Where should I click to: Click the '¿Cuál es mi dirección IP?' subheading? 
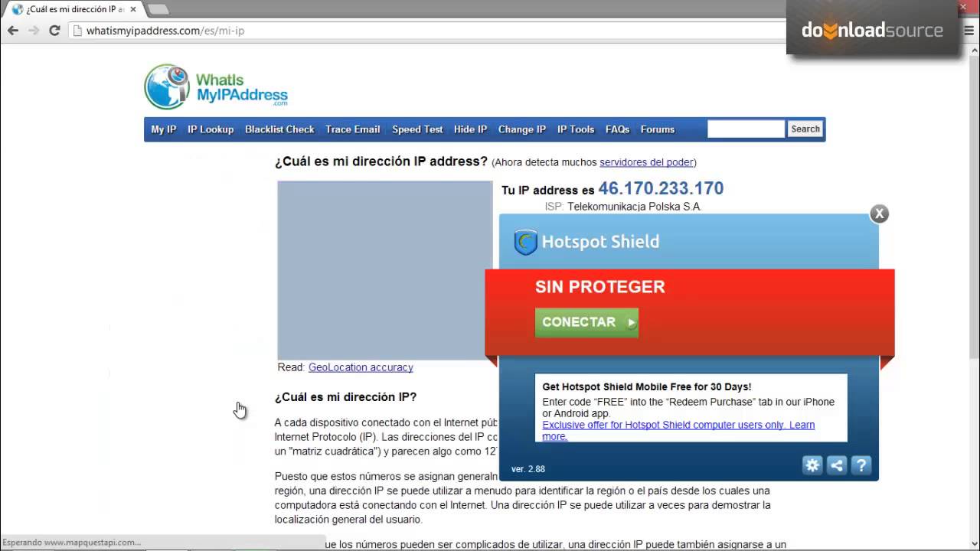(346, 397)
